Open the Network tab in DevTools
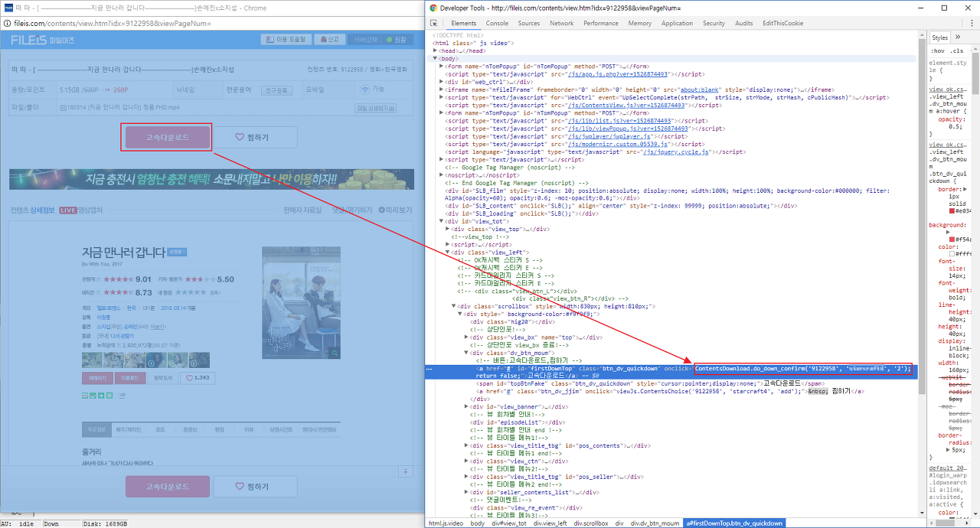Viewport: 980px width, 528px height. point(562,23)
